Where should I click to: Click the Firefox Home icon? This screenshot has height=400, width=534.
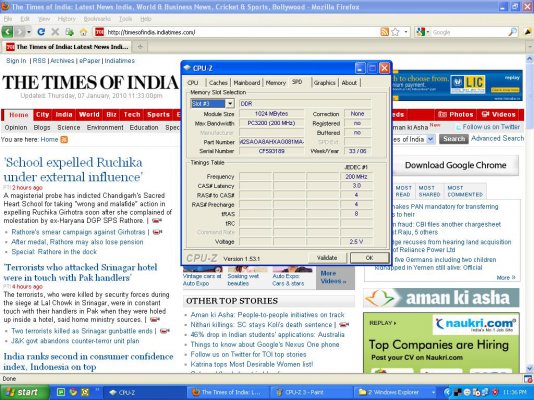pos(83,32)
